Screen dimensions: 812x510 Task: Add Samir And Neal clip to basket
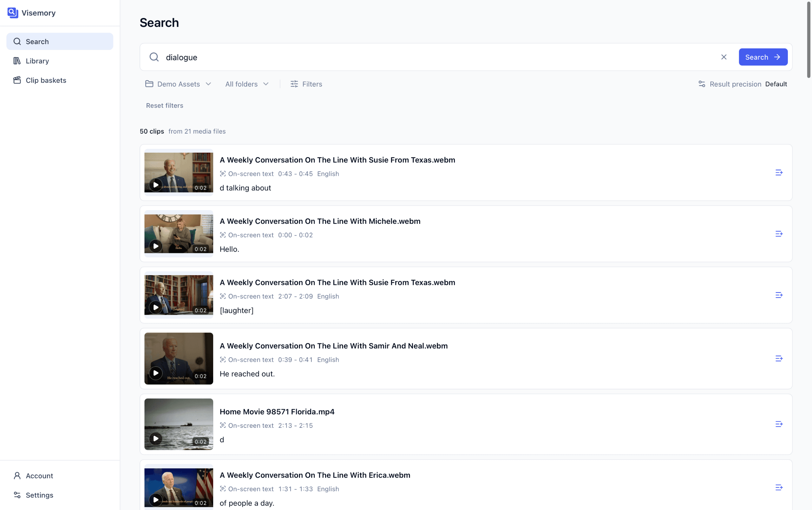tap(779, 359)
